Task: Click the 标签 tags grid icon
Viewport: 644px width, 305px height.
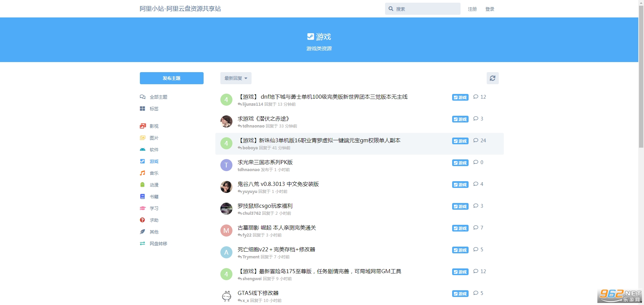Action: click(143, 109)
